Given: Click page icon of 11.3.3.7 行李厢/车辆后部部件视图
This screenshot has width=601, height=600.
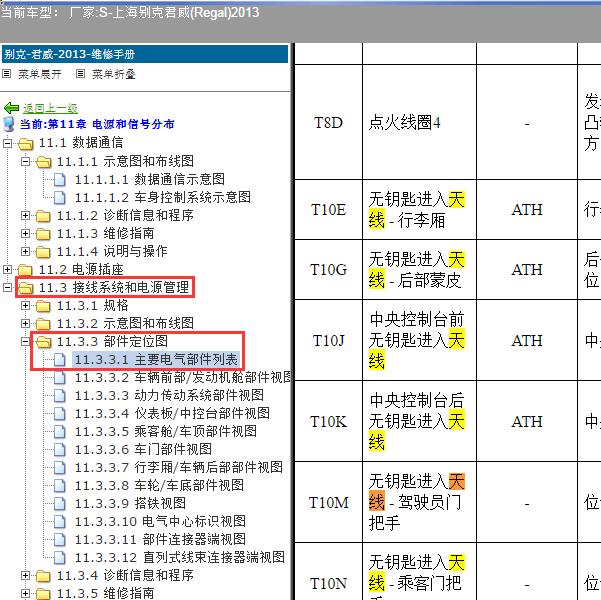Looking at the screenshot, I should [60, 468].
